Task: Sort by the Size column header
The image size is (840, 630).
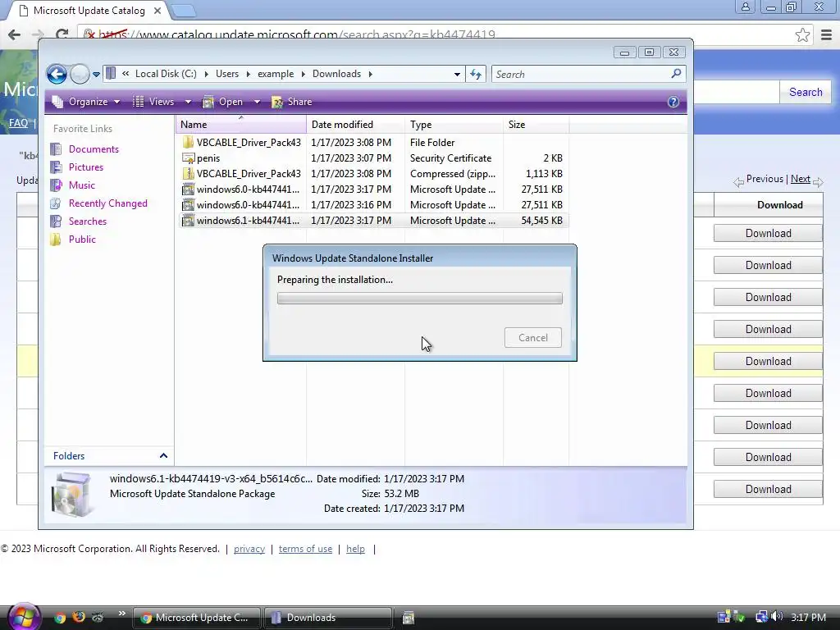Action: click(x=536, y=125)
